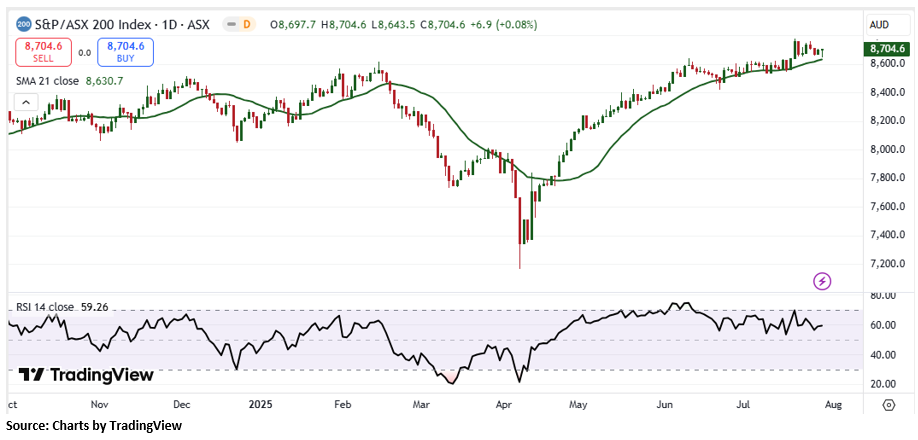The width and height of the screenshot is (918, 440).
Task: Open the S&P/ASX 200 Index symbol title
Action: click(x=122, y=25)
